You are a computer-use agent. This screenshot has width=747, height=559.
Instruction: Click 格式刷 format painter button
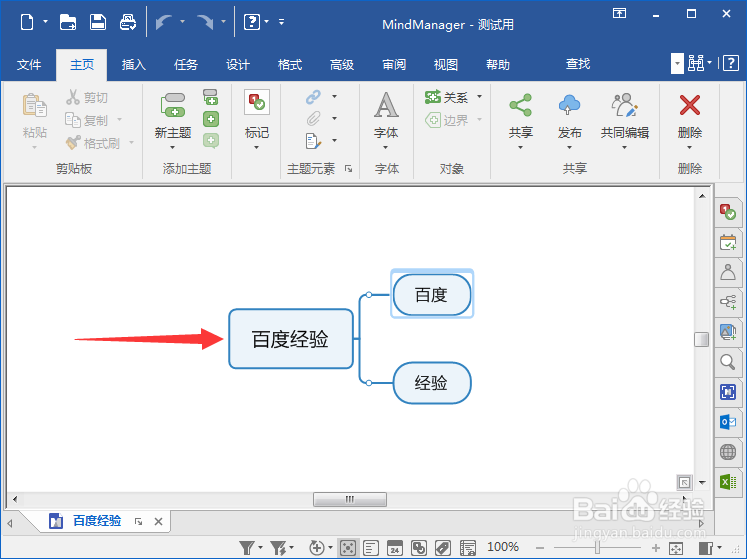pos(93,142)
